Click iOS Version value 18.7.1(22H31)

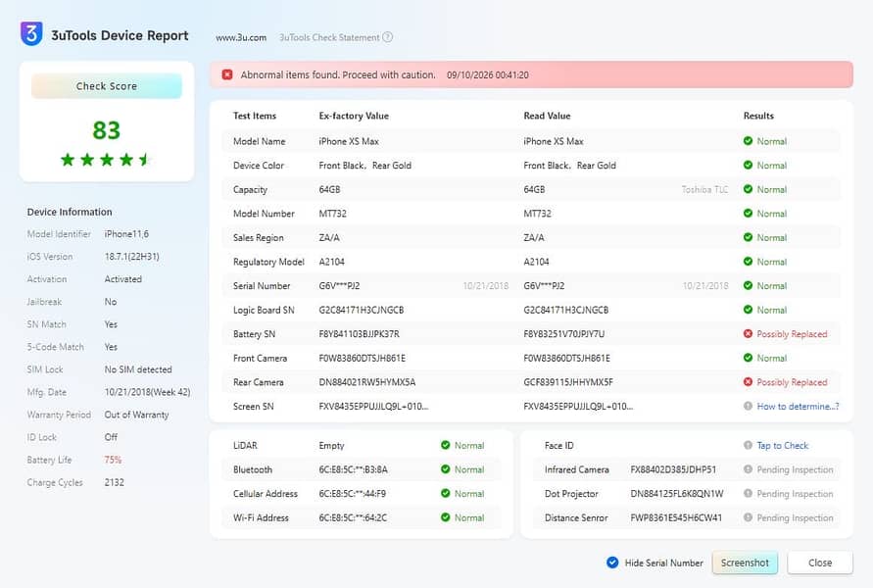(132, 256)
